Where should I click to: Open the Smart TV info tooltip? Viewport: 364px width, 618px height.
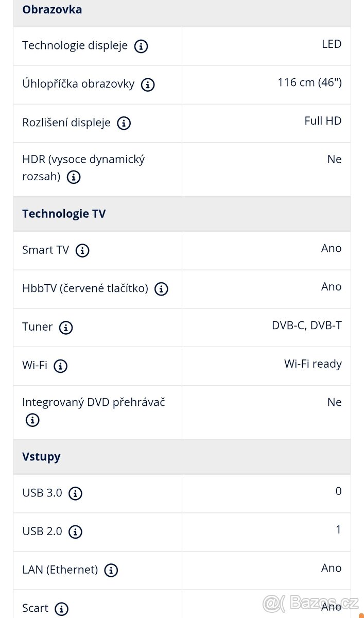click(82, 251)
